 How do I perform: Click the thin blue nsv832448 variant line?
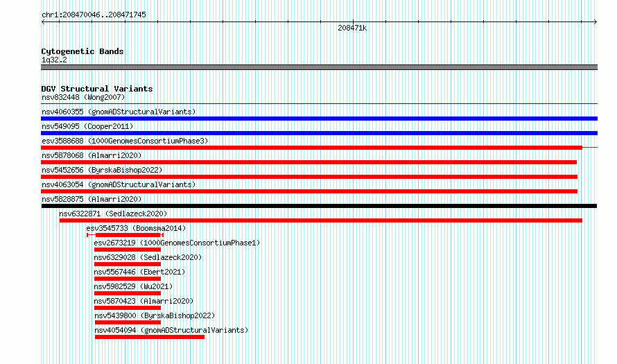(319, 104)
